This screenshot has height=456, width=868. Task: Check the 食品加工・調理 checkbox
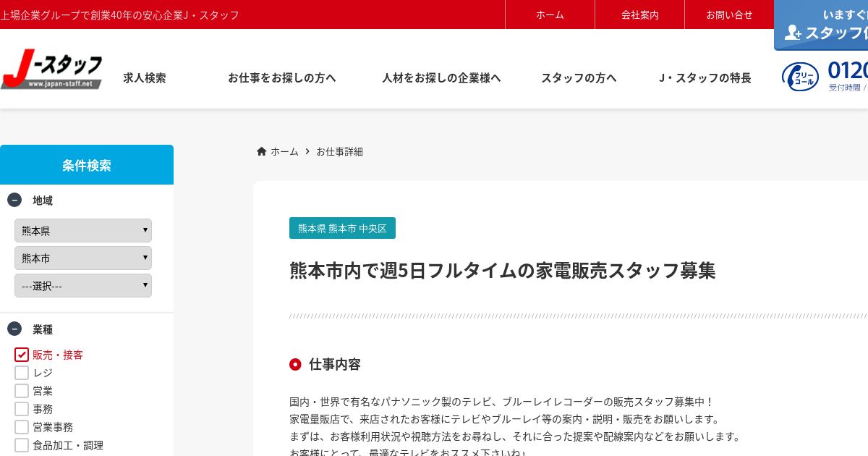(22, 445)
